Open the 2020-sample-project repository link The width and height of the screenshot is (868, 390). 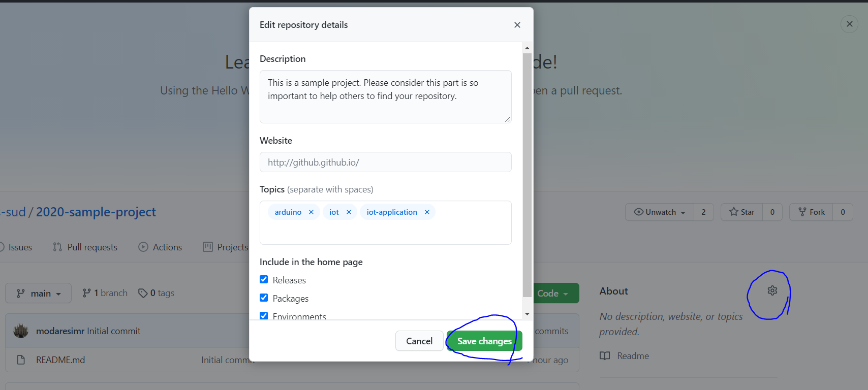96,212
